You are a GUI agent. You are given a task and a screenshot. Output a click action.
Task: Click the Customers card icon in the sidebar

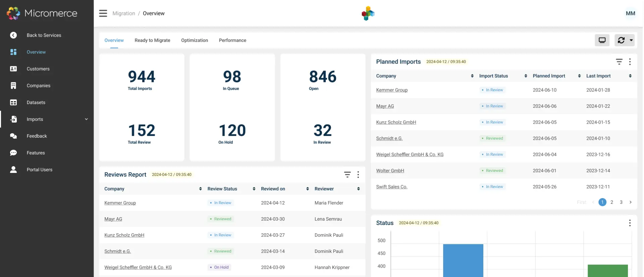[x=13, y=69]
